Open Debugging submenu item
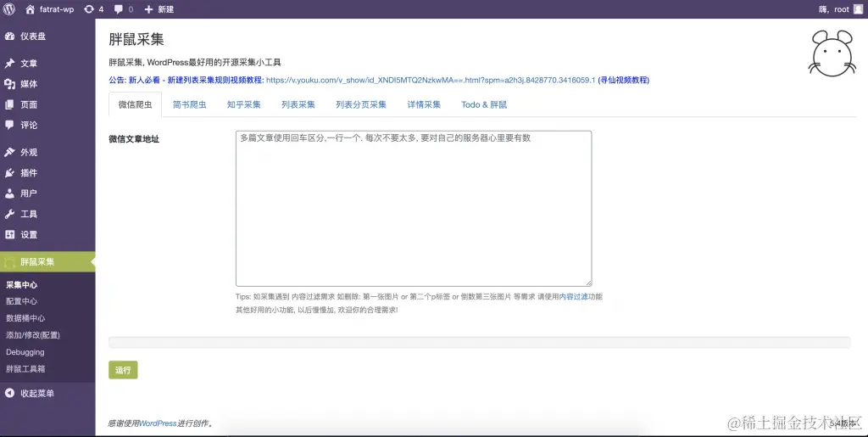This screenshot has width=868, height=437. coord(25,351)
